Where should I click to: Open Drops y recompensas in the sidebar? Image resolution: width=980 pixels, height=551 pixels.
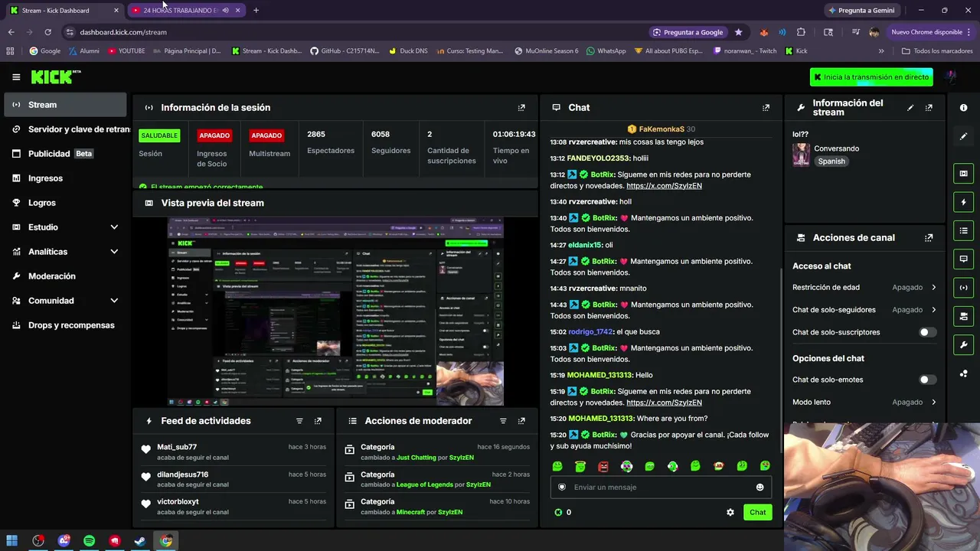65,325
